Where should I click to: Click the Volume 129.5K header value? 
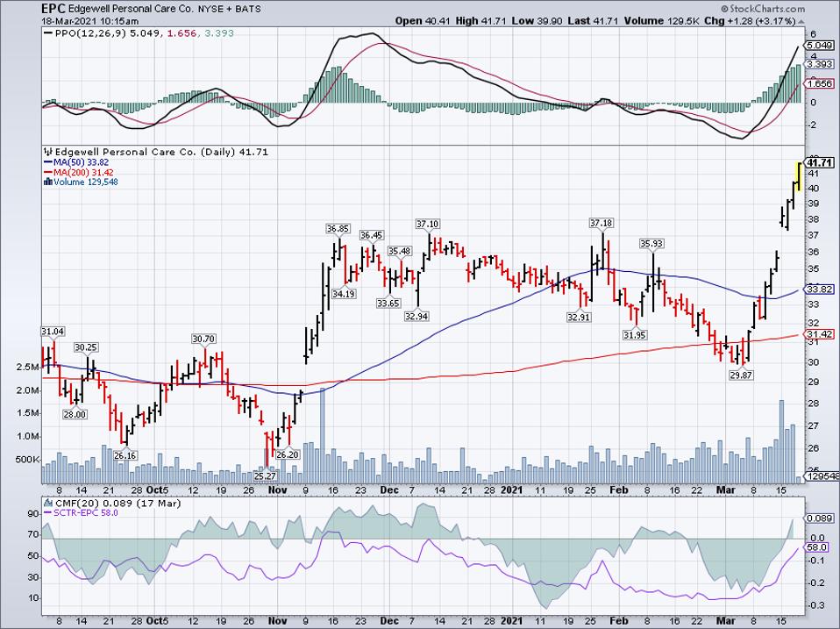pos(660,21)
